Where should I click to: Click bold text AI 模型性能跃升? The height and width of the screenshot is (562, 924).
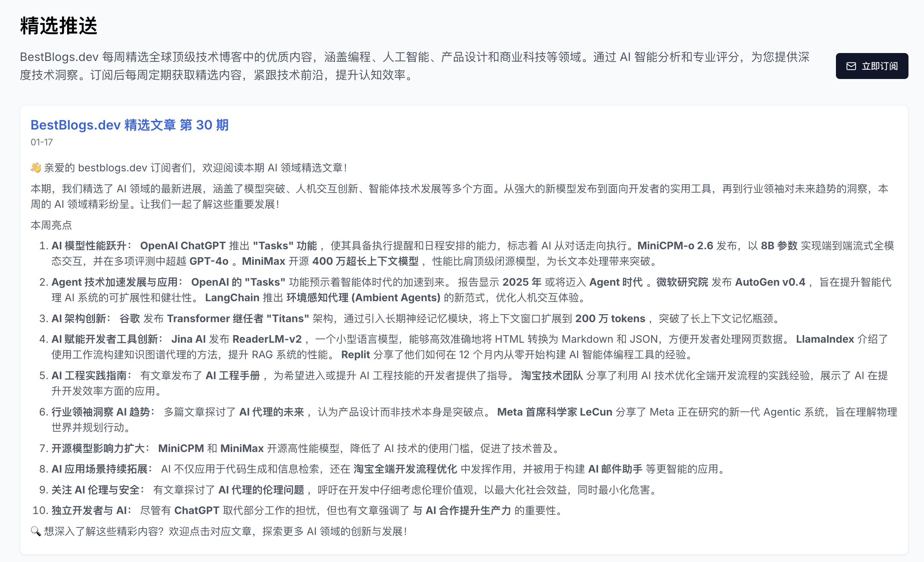(89, 245)
